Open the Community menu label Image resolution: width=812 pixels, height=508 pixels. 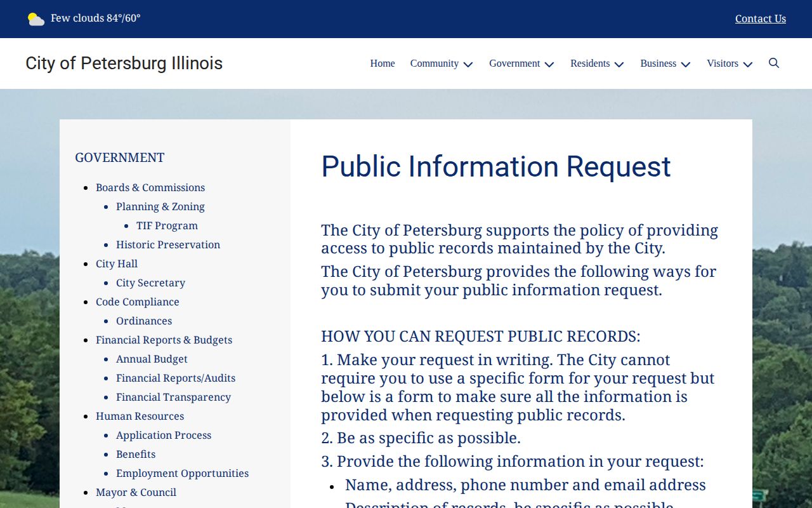pyautogui.click(x=435, y=63)
